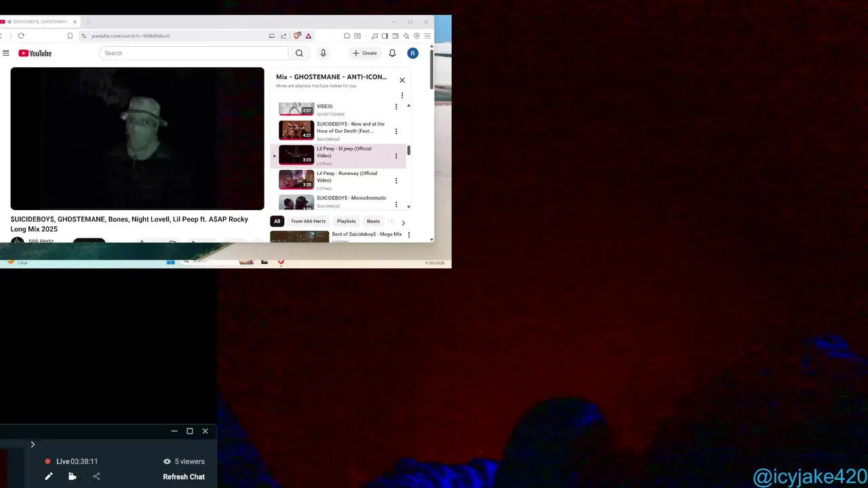Select the $UICIDEBOY$, GHOSTEMANE browser tab
868x488 pixels.
(x=39, y=22)
